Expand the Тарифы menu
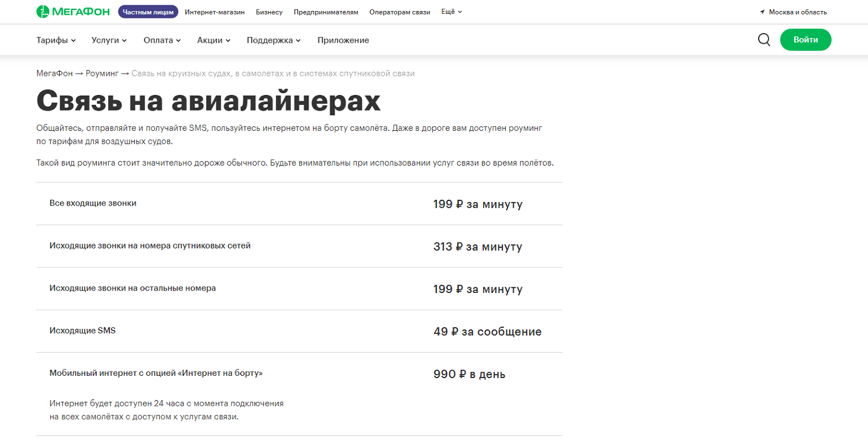The image size is (868, 447). pos(56,40)
